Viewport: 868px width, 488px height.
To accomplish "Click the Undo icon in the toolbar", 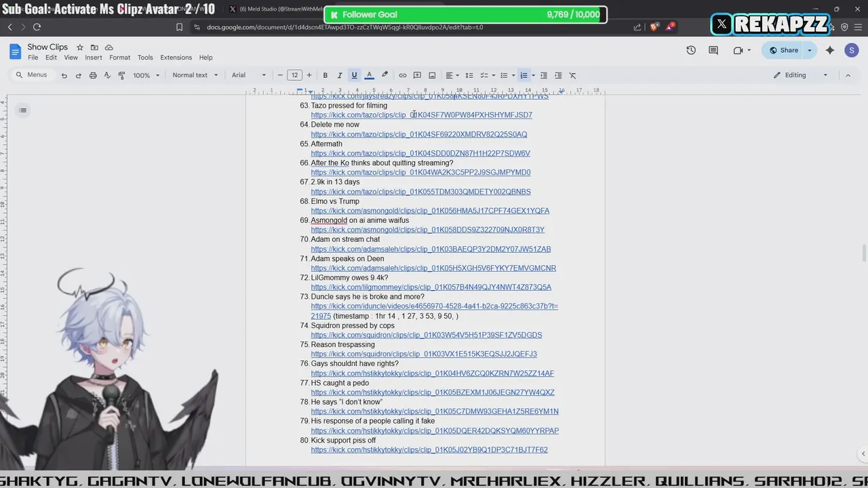I will [64, 75].
